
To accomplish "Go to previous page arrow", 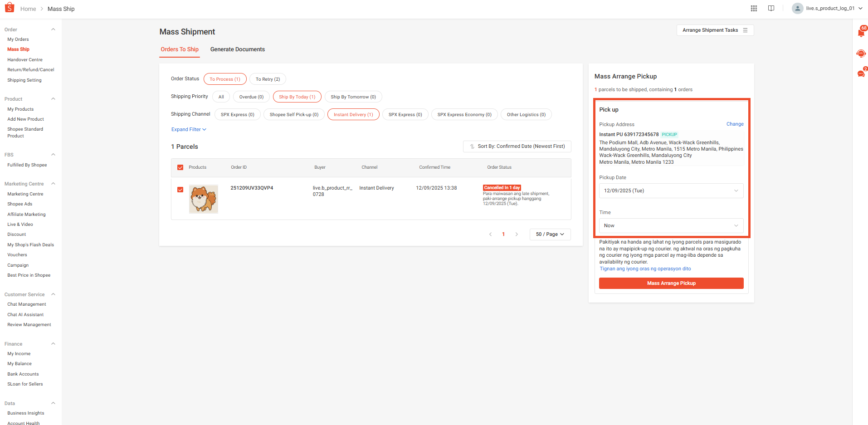I will [490, 234].
